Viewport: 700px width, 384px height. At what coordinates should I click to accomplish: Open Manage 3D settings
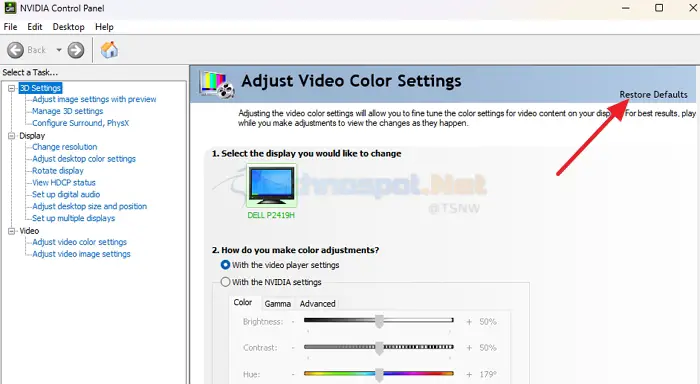pyautogui.click(x=67, y=111)
